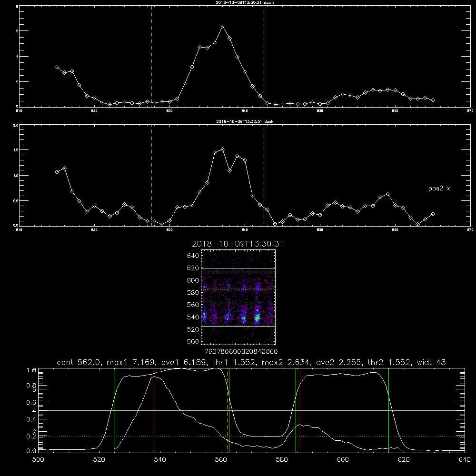The width and height of the screenshot is (476, 476).
Task: Click the '520' label on heatmap y-axis
Action: click(x=193, y=329)
